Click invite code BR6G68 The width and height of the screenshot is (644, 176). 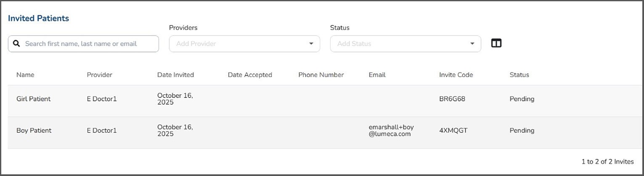[x=452, y=99]
